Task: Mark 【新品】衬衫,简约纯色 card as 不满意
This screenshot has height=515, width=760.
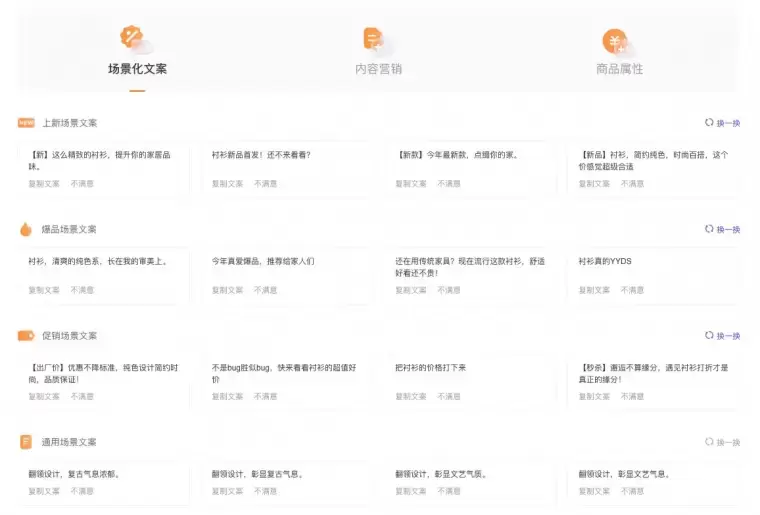Action: [x=633, y=184]
